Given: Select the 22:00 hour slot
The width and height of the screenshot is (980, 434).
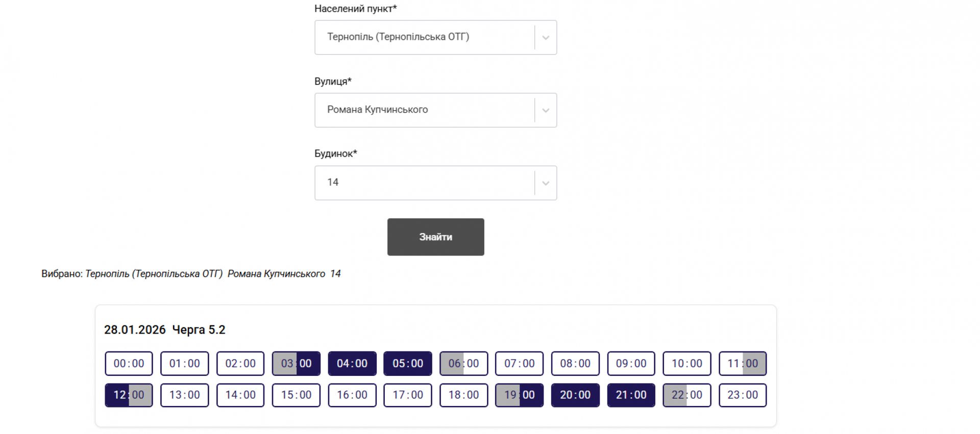Looking at the screenshot, I should (687, 395).
